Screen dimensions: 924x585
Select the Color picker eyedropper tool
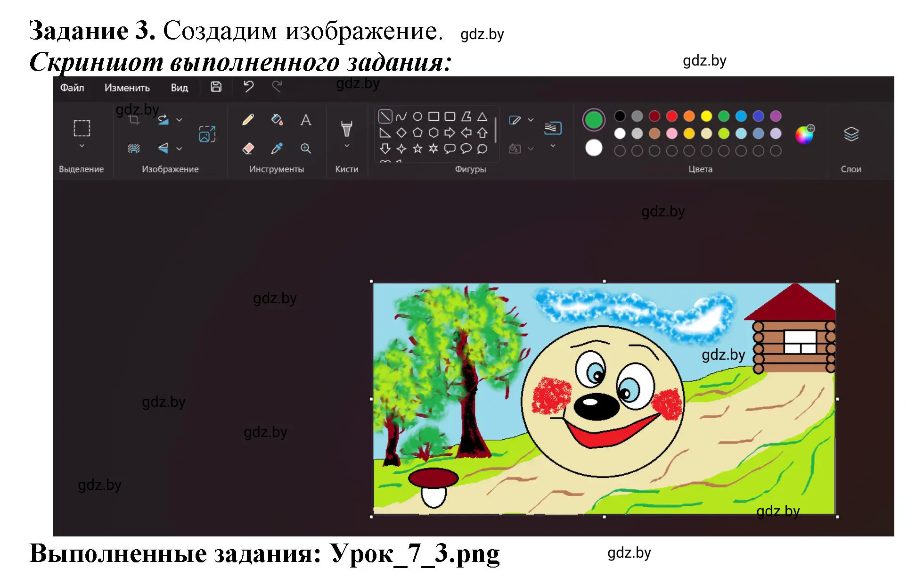pos(277,148)
